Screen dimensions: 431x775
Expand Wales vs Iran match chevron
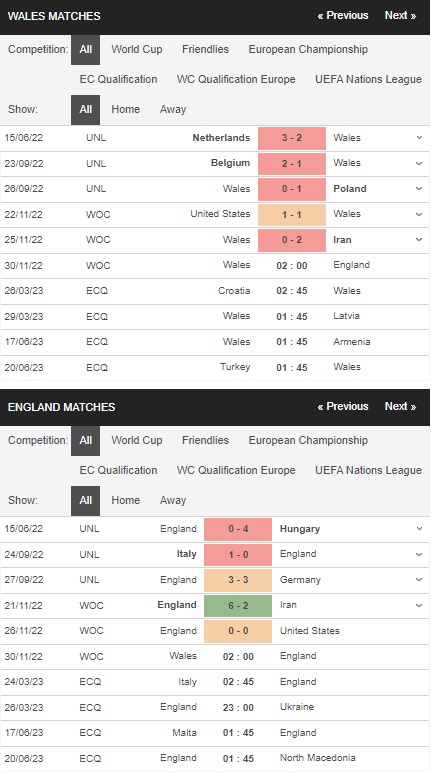pyautogui.click(x=419, y=240)
